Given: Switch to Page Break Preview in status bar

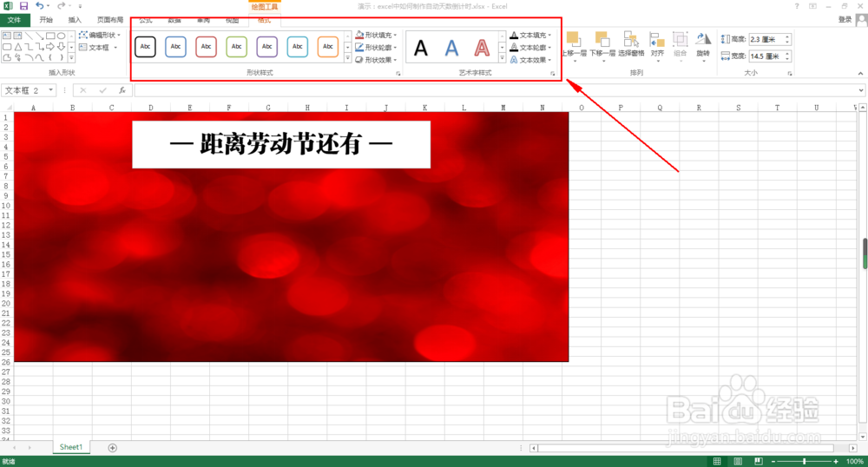Looking at the screenshot, I should (x=759, y=462).
